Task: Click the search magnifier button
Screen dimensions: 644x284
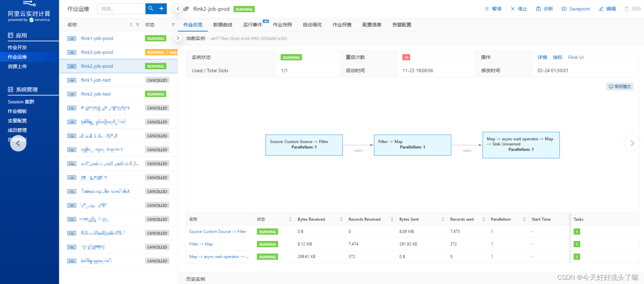Action: (x=151, y=8)
